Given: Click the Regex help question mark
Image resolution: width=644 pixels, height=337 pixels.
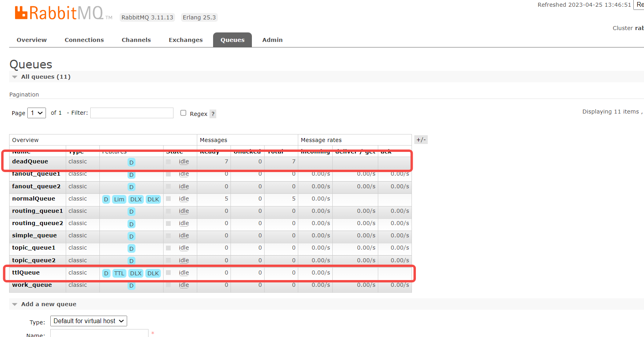Looking at the screenshot, I should click(213, 114).
